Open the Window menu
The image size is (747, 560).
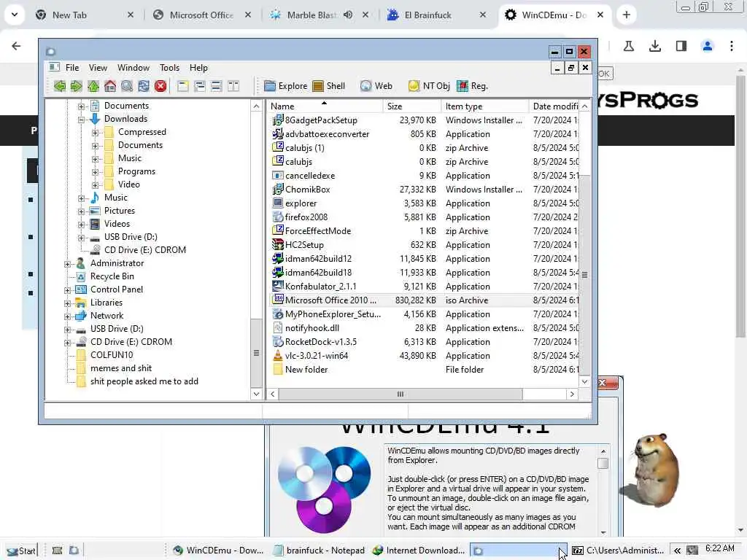coord(133,68)
